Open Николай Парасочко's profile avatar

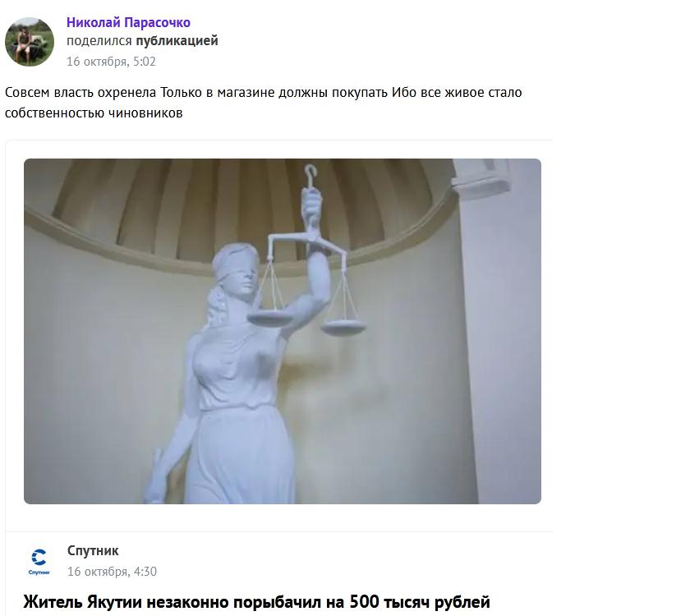pyautogui.click(x=30, y=42)
